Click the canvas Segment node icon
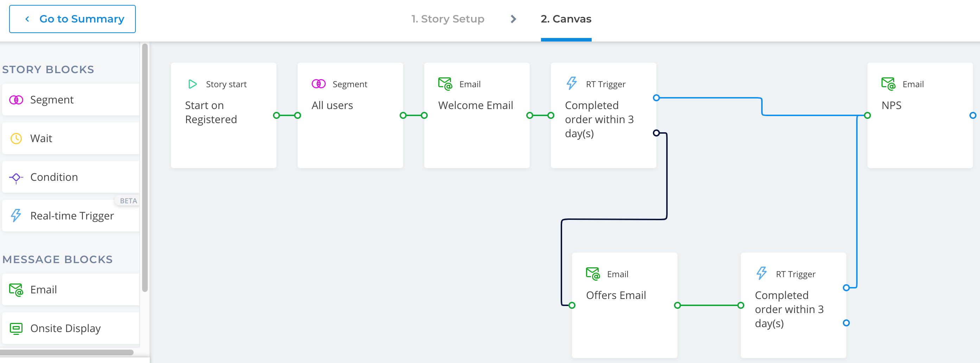This screenshot has height=363, width=980. [x=318, y=84]
